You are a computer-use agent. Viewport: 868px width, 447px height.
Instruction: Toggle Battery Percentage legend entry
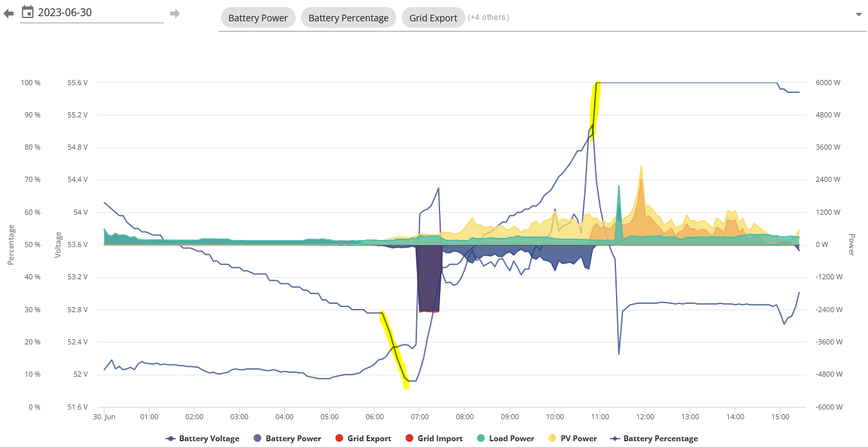[x=653, y=439]
